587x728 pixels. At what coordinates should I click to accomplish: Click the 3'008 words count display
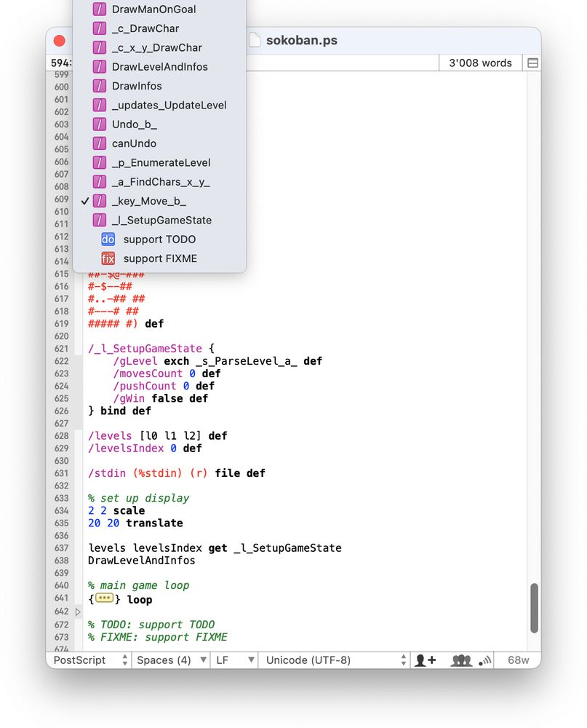(x=480, y=63)
